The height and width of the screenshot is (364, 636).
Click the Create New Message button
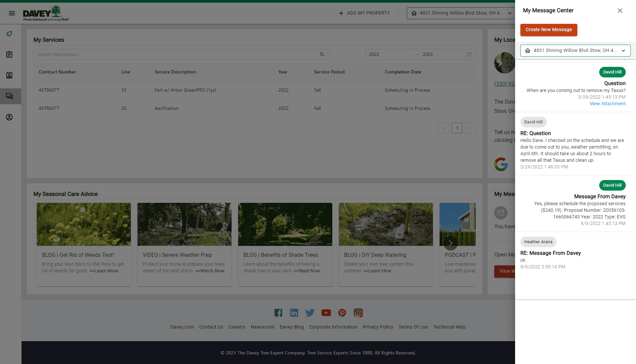[549, 30]
